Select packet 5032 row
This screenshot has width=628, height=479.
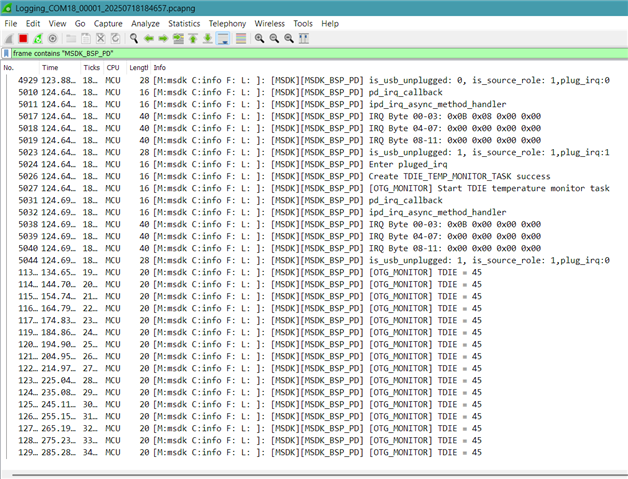314,213
